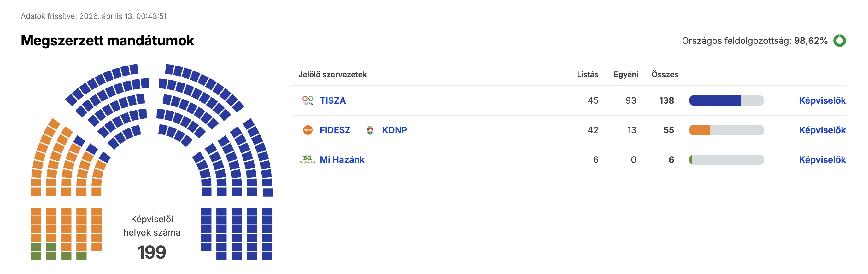Click the 199 seat count number

tap(152, 252)
